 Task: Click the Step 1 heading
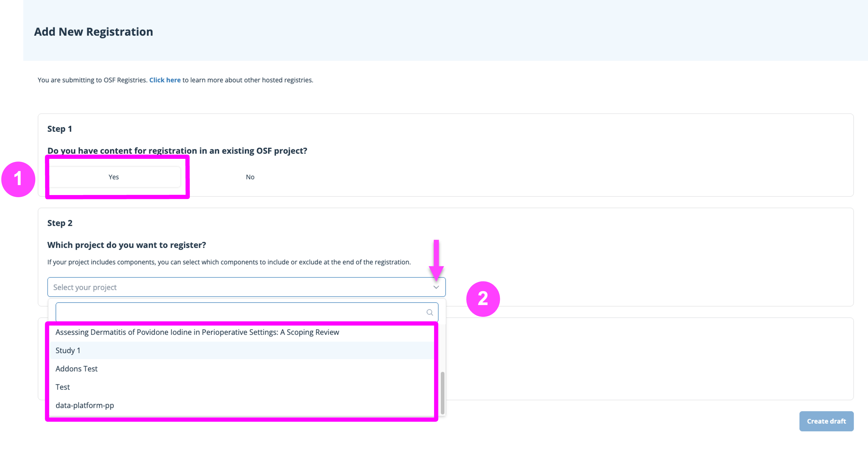[x=60, y=129]
